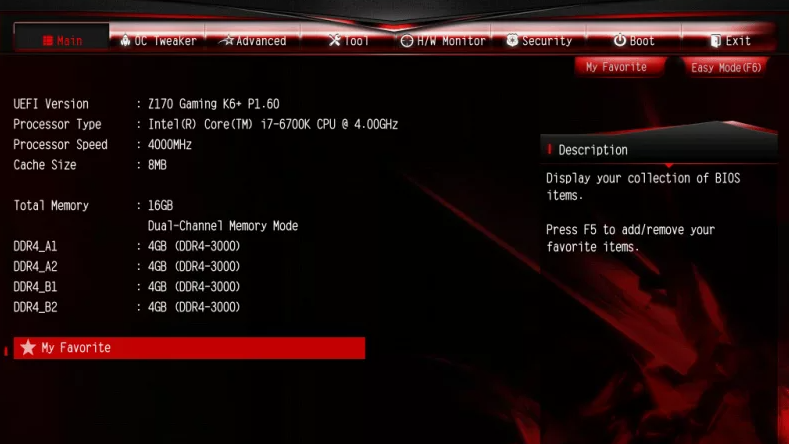Viewport: 789px width, 444px height.
Task: Switch to the Advanced tab
Action: point(253,40)
